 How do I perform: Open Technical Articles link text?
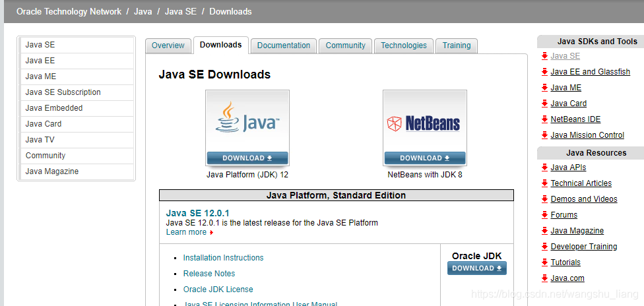581,183
